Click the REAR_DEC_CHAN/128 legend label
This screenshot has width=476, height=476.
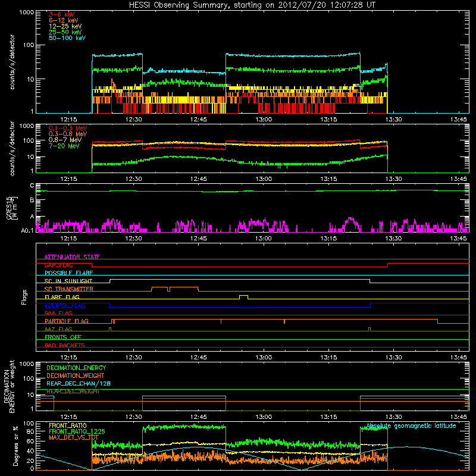pyautogui.click(x=79, y=383)
